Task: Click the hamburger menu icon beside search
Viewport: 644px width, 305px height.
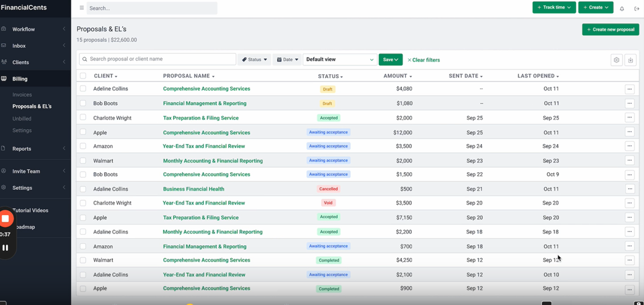Action: click(x=82, y=8)
